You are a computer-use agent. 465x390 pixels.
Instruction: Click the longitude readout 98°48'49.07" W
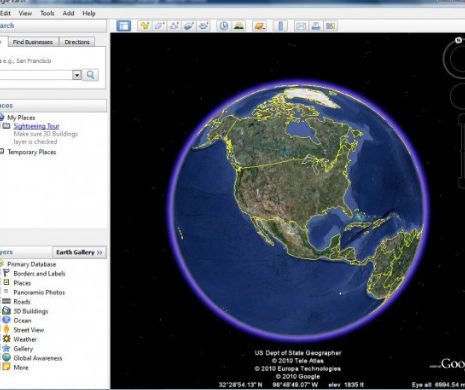tap(296, 385)
